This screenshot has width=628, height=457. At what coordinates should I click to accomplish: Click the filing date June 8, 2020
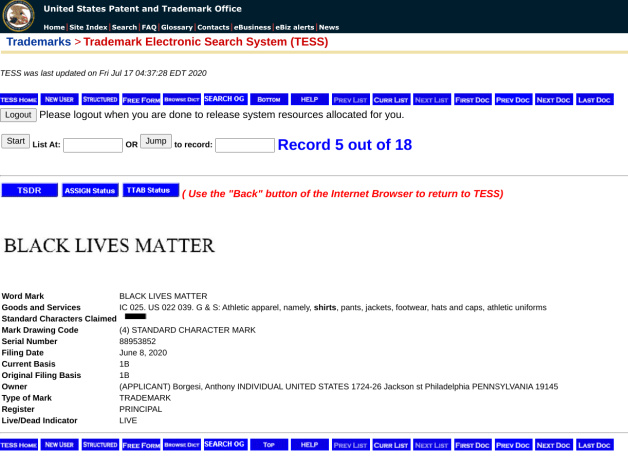pos(143,352)
